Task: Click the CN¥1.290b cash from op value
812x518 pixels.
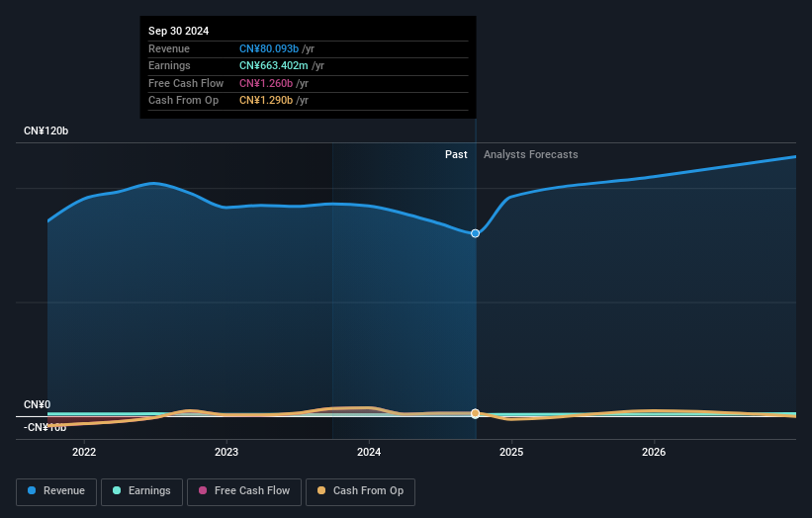Action: coord(266,101)
